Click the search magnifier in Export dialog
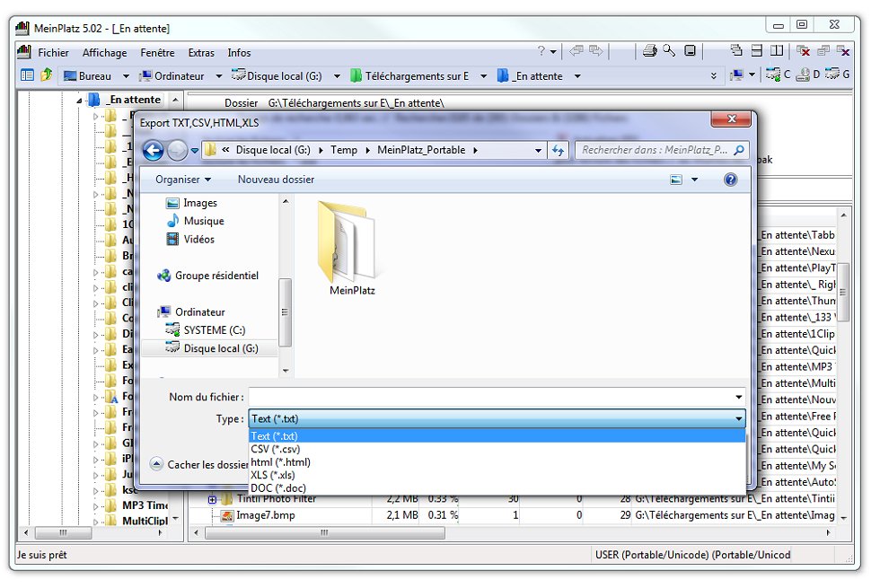880x588 pixels. [x=739, y=150]
